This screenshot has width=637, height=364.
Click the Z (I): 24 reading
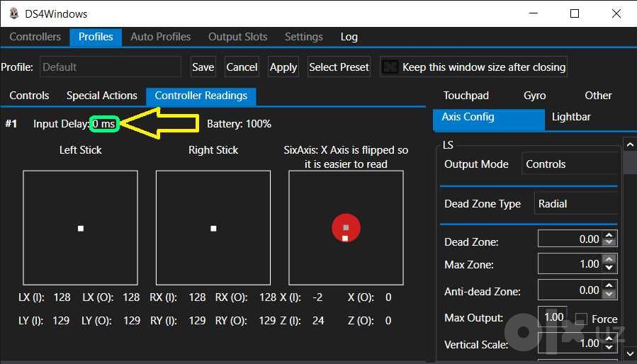click(302, 321)
